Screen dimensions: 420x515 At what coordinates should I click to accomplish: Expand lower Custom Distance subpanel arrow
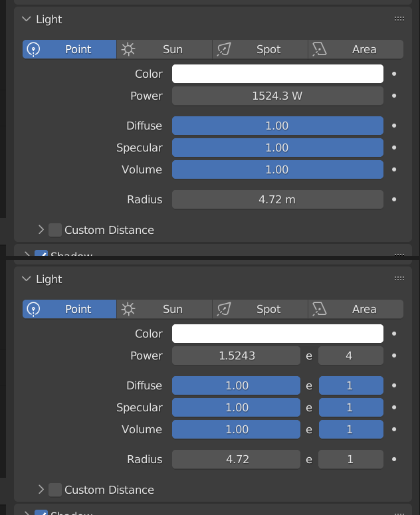point(41,490)
